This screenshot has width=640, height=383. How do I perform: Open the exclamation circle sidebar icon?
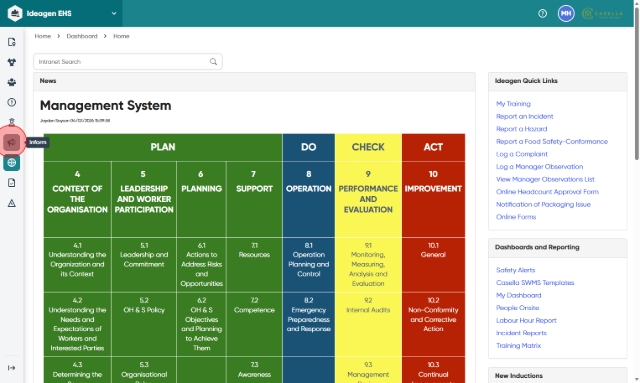coord(11,102)
